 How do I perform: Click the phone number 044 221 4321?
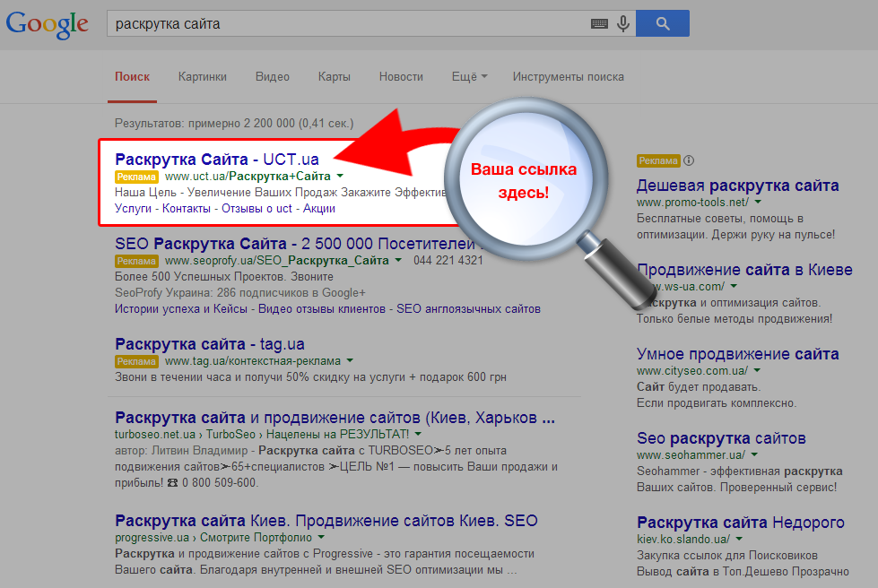pyautogui.click(x=448, y=260)
